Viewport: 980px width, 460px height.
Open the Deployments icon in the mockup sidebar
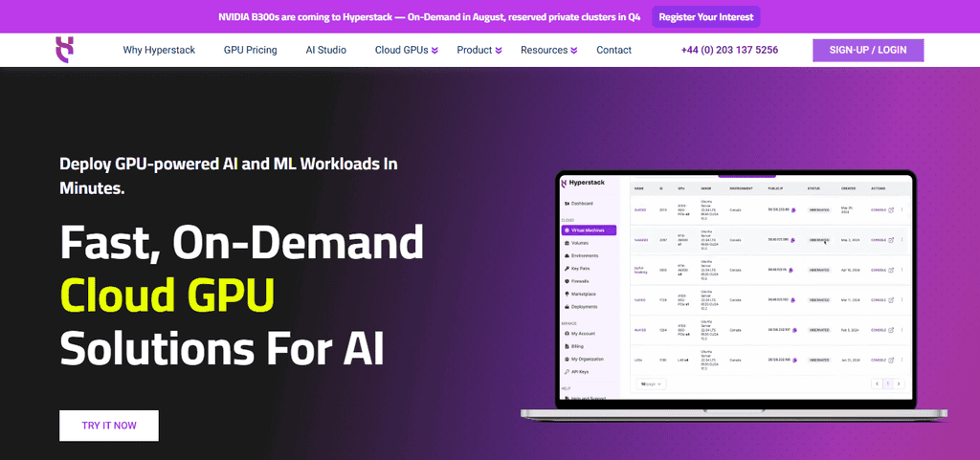567,307
